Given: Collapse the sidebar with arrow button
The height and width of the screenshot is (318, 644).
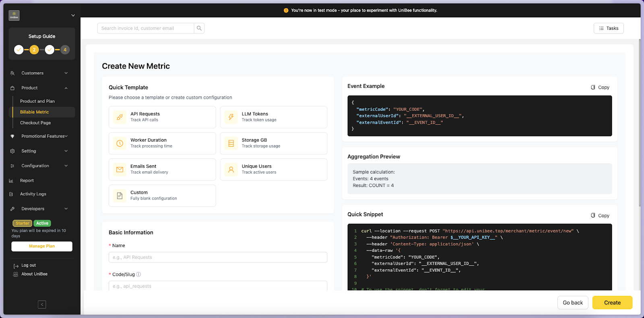Looking at the screenshot, I should coord(42,305).
